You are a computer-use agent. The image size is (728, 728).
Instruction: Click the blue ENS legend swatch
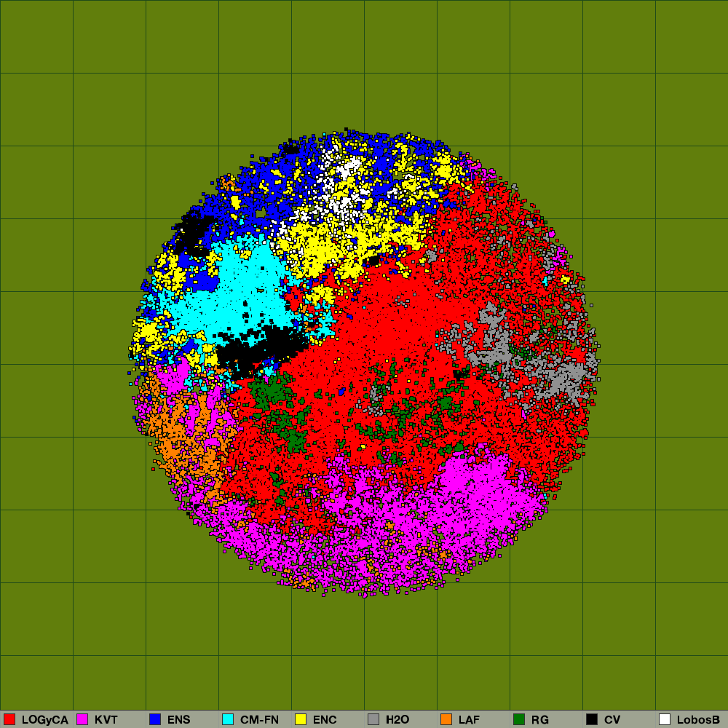[x=155, y=719]
